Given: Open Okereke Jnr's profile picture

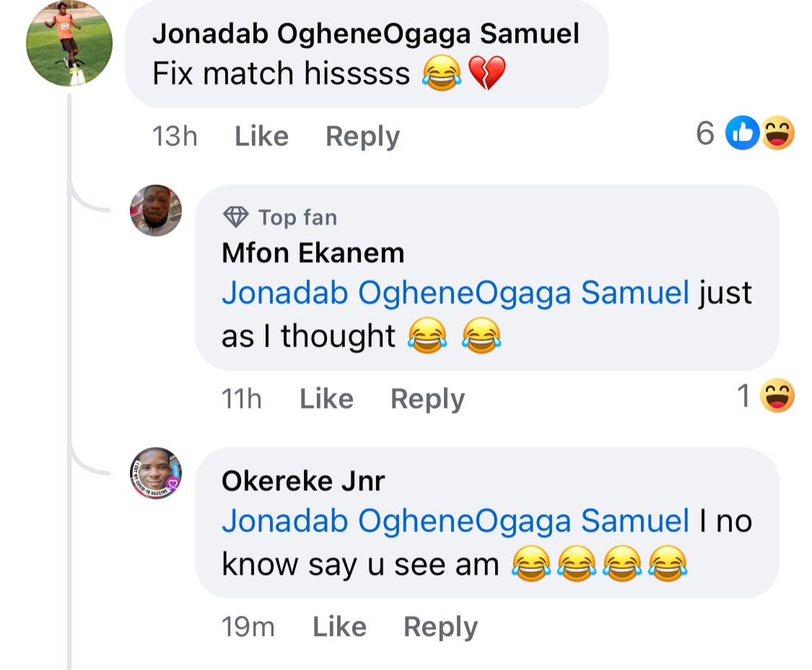Looking at the screenshot, I should [x=156, y=473].
